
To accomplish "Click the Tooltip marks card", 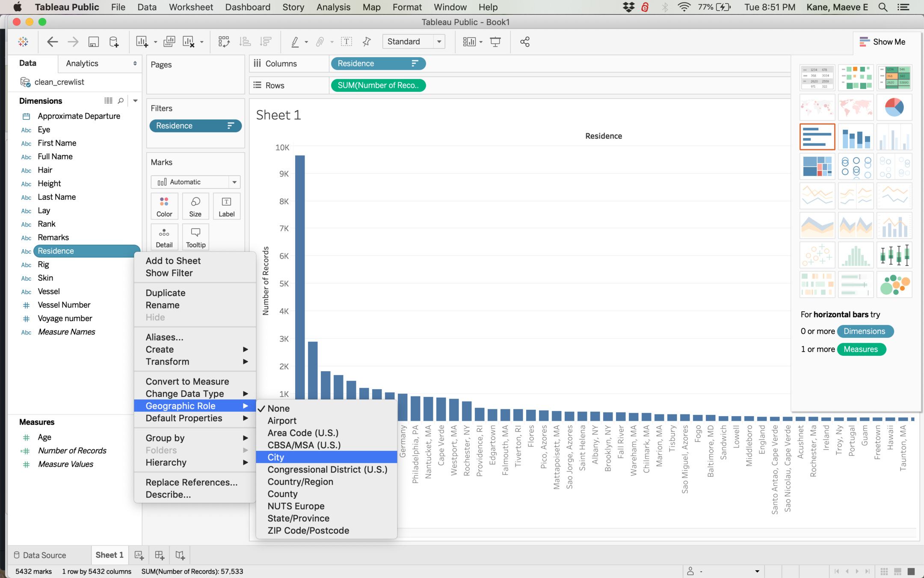I will coord(195,237).
